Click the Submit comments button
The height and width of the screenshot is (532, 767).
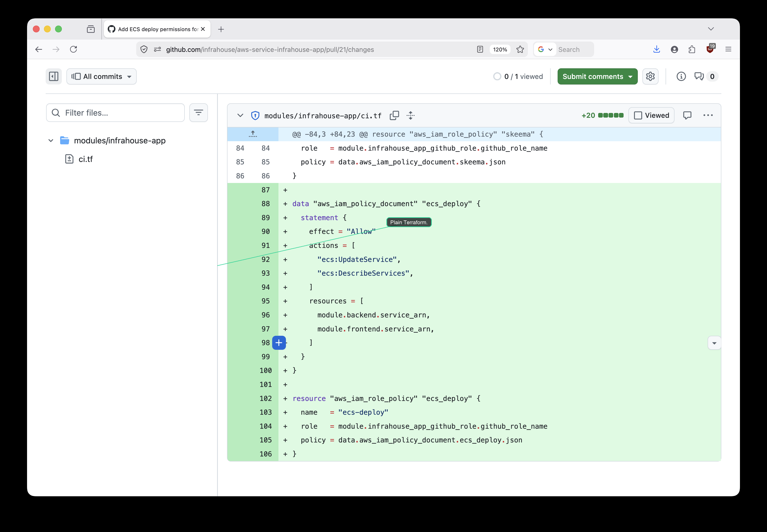pos(597,76)
